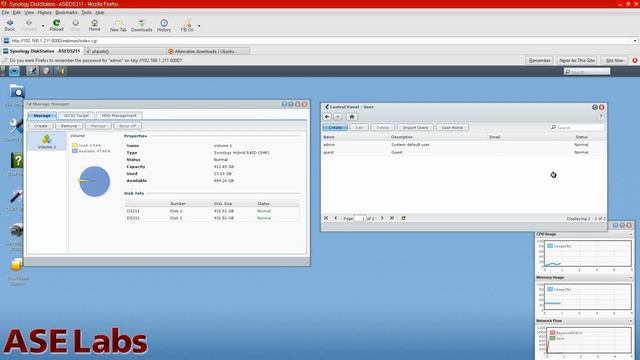The height and width of the screenshot is (360, 640).
Task: Collapse the Network Flow widget section
Action: [x=630, y=321]
